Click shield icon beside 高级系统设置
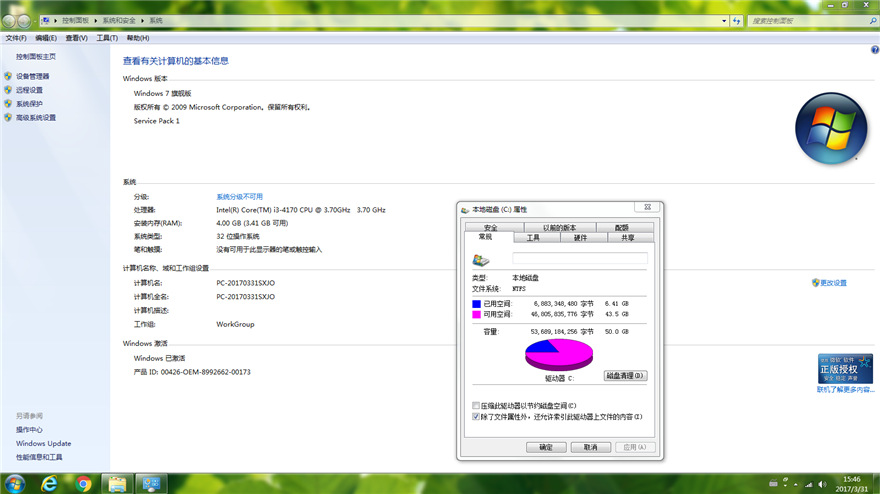The image size is (880, 494). tap(8, 117)
